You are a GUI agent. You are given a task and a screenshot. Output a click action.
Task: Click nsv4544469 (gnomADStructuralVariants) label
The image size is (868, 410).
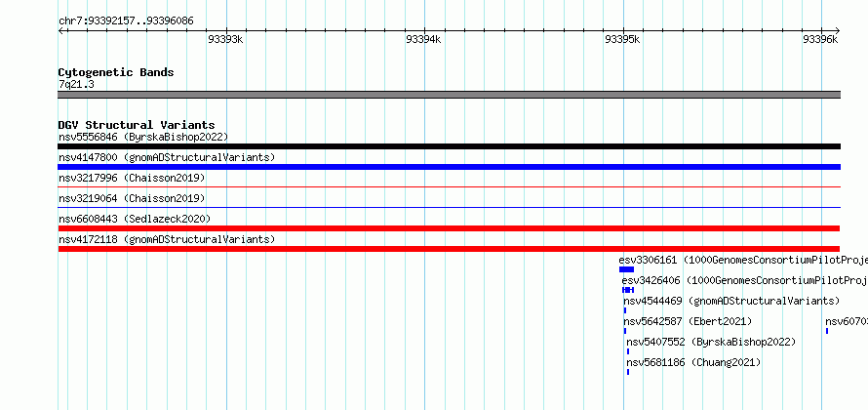pyautogui.click(x=731, y=301)
